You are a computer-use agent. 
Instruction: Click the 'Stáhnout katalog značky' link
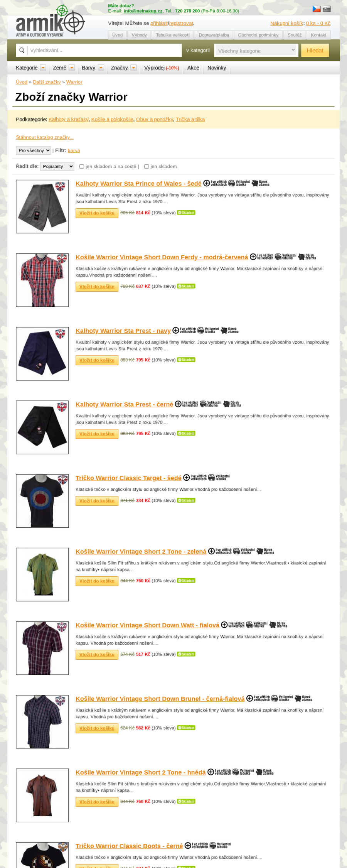(x=45, y=137)
